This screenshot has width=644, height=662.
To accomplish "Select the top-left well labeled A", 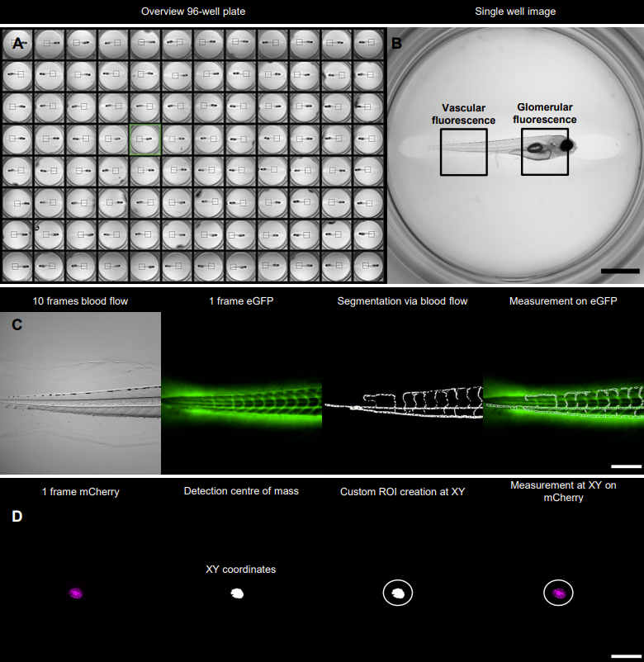I will click(x=17, y=44).
